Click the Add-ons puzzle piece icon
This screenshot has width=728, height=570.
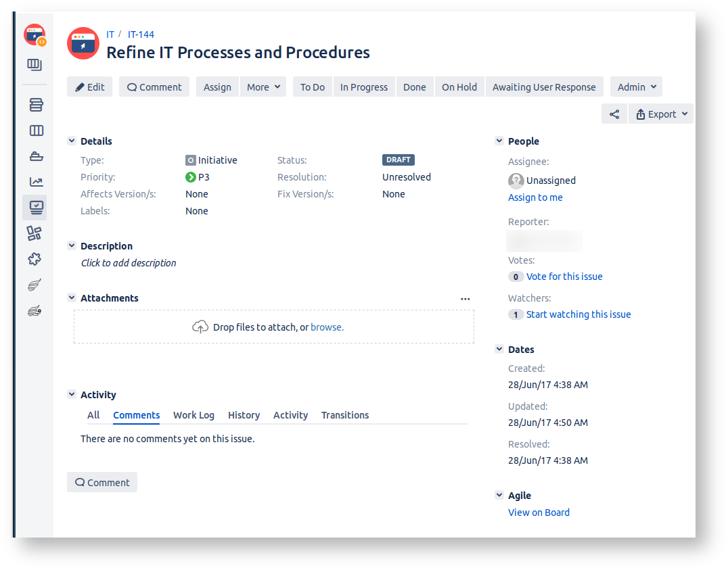(x=35, y=259)
